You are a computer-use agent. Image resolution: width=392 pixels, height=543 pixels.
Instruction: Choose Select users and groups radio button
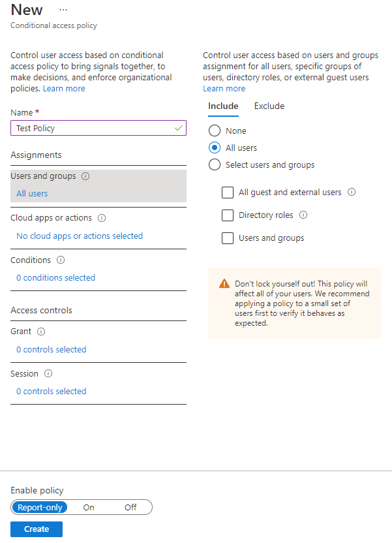pos(215,165)
